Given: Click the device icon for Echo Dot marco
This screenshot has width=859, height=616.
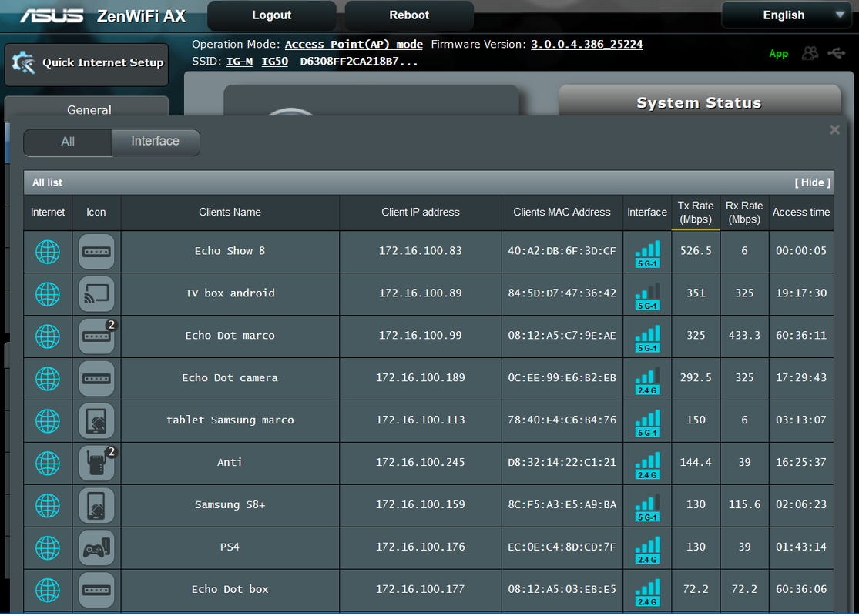Looking at the screenshot, I should click(96, 336).
